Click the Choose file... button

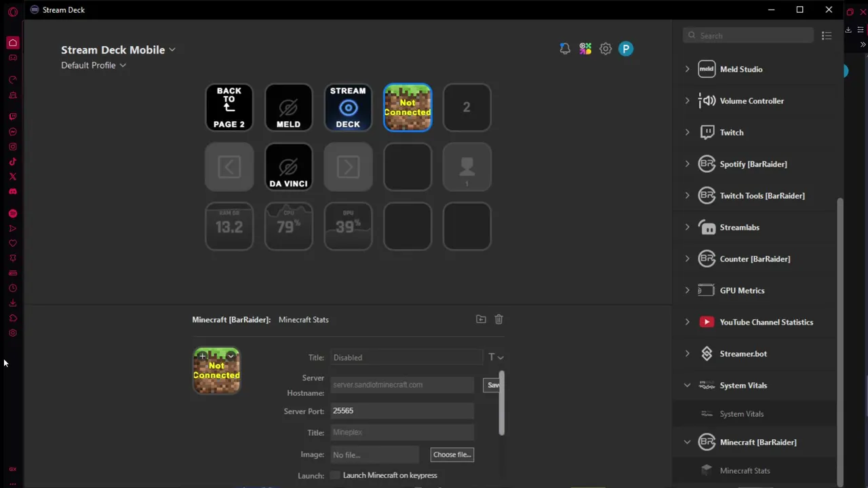(x=452, y=455)
